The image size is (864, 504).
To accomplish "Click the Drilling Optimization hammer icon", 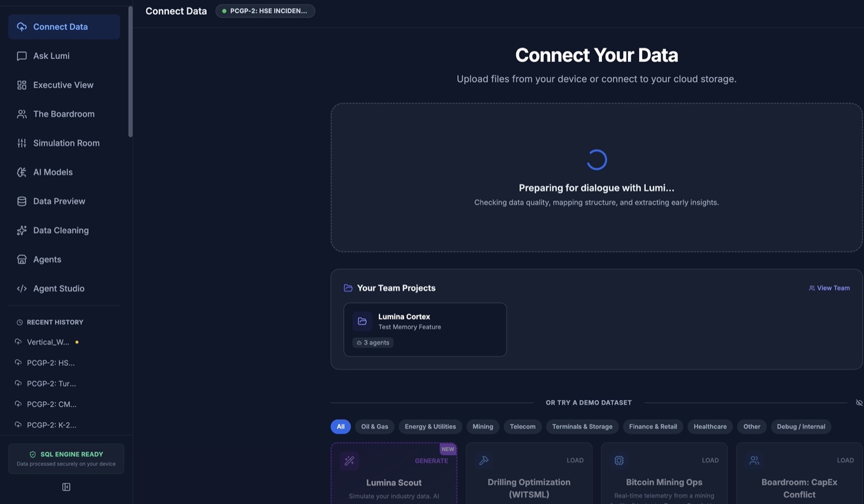I will (x=484, y=460).
